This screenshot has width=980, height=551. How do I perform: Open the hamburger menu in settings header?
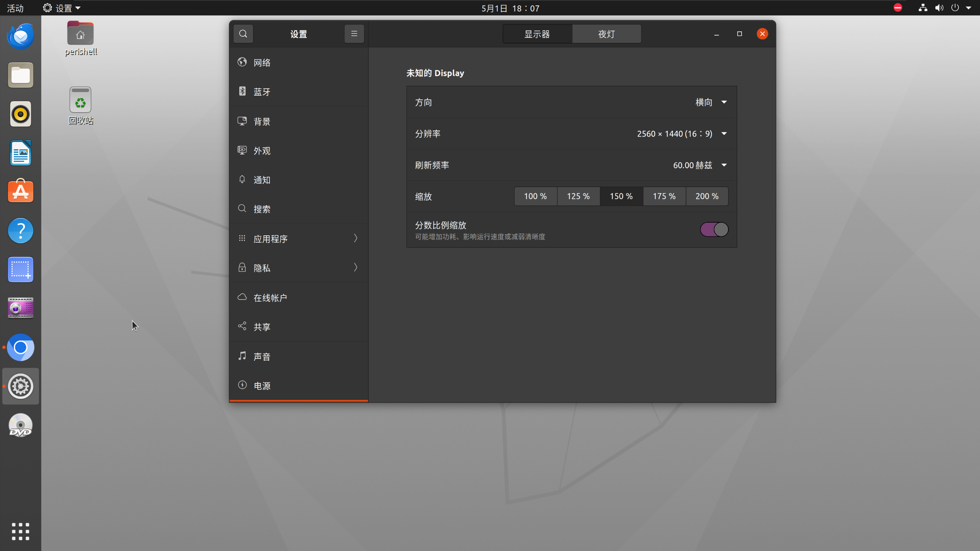click(354, 34)
